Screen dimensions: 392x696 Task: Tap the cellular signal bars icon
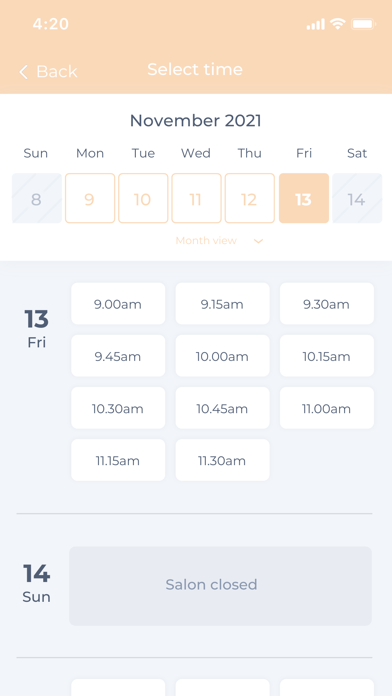click(x=316, y=24)
